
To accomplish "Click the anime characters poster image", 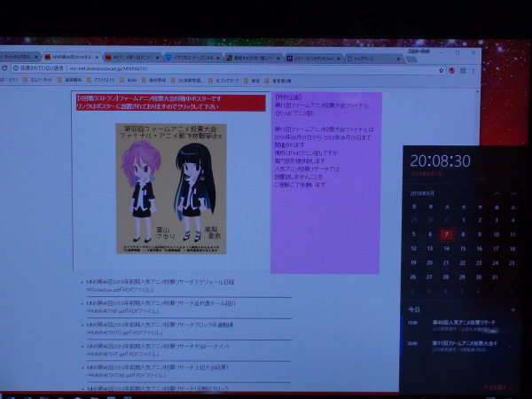I will pyautogui.click(x=170, y=187).
